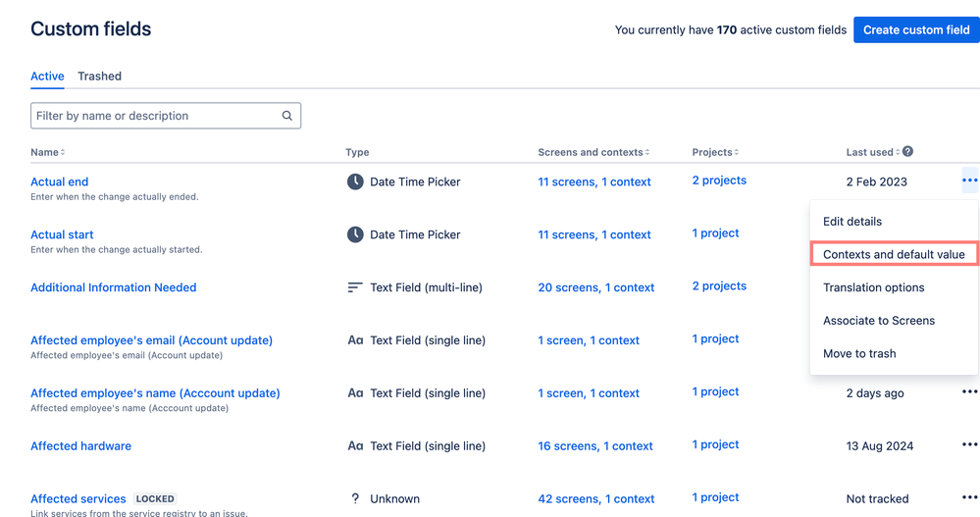Click the clock icon for Actual end
Screen dimensions: 980x517
[x=355, y=181]
